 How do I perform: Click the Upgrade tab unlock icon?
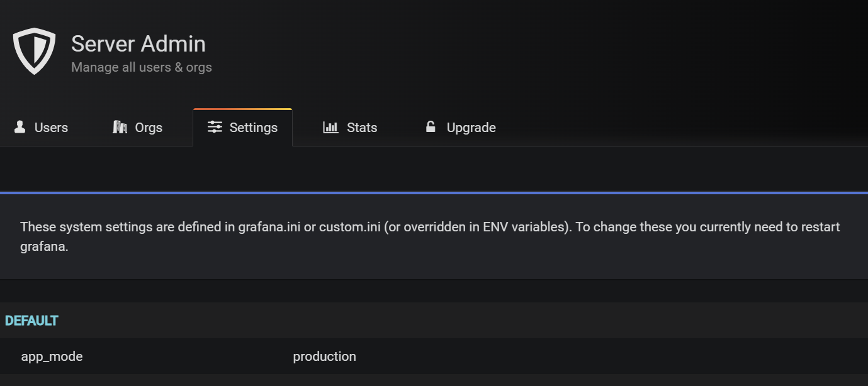click(431, 127)
